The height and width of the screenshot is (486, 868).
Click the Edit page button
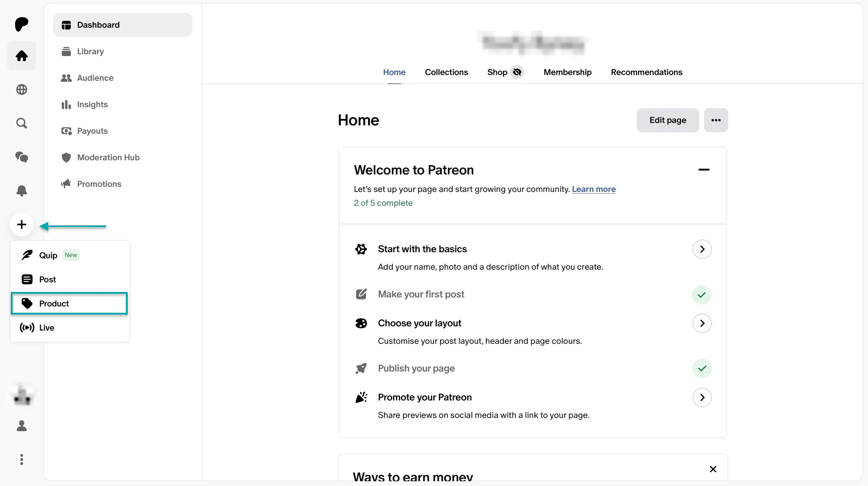[x=668, y=120]
